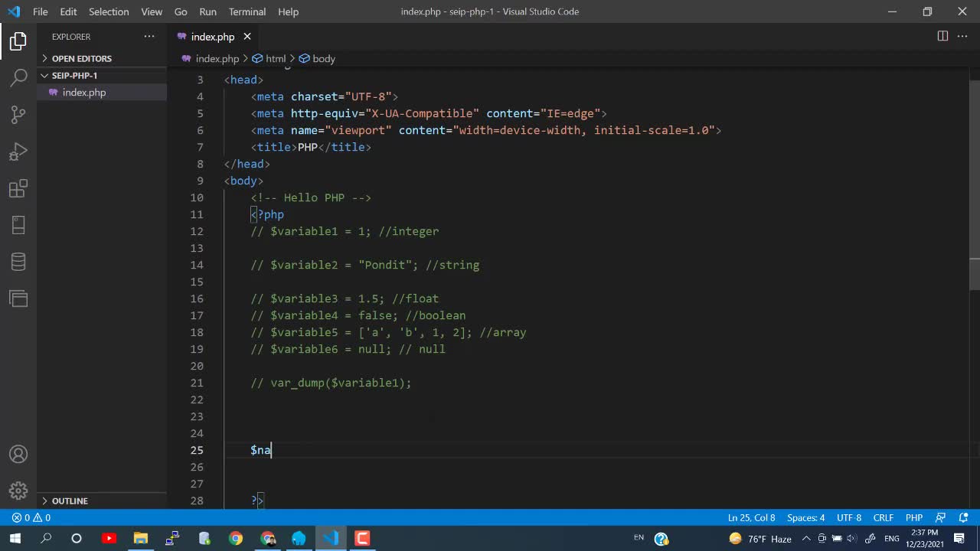Screen dimensions: 980x551
Task: Click the taskbar clock showing 2:37 PM
Action: coord(926,539)
